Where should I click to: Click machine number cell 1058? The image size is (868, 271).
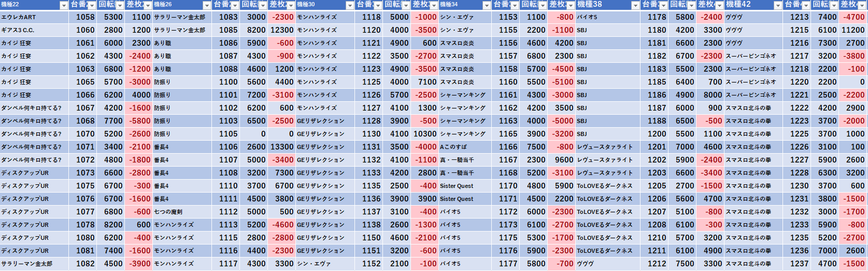coord(83,17)
